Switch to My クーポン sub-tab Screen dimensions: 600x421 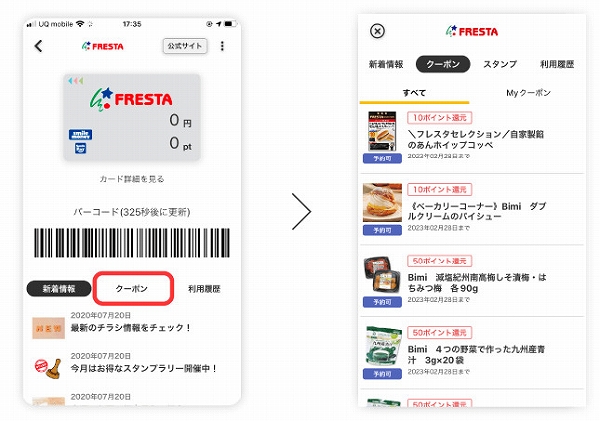528,93
